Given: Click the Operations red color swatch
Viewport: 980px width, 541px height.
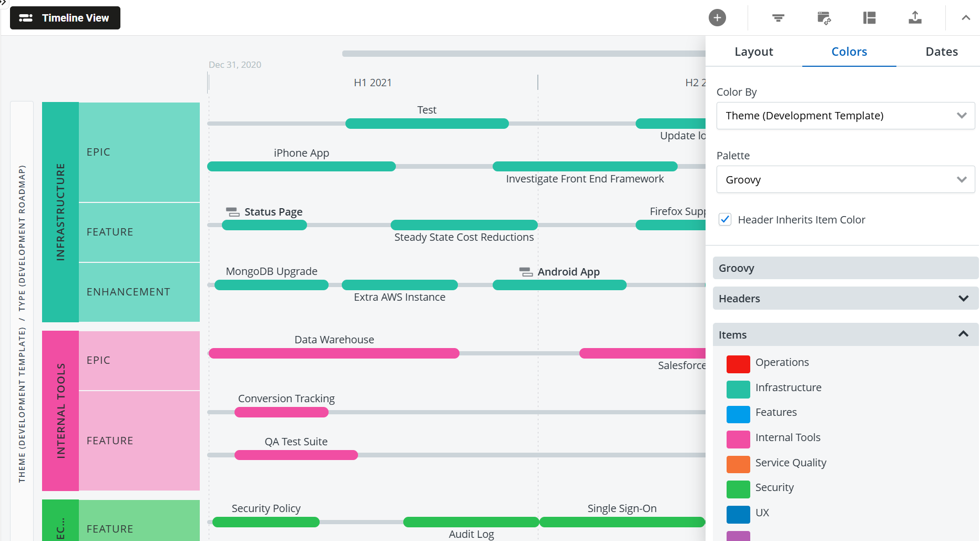Looking at the screenshot, I should (x=738, y=363).
